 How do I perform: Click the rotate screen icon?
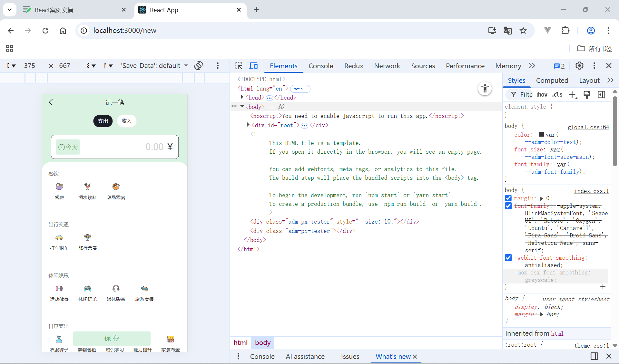(199, 66)
